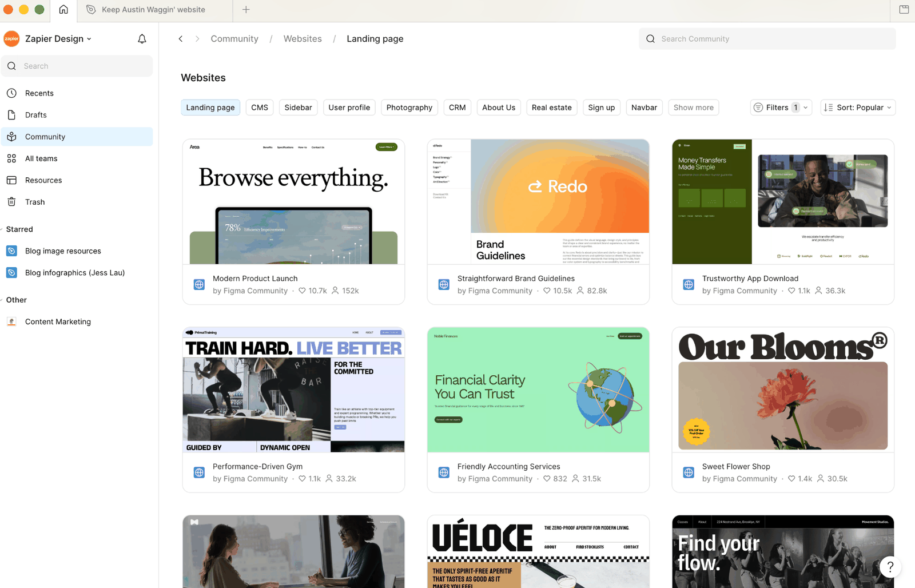Click the home icon in the tab bar
The height and width of the screenshot is (588, 915).
click(63, 10)
